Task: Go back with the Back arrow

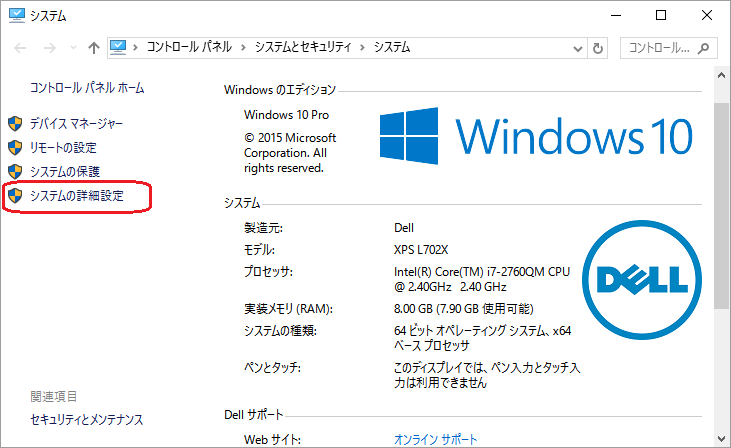Action: tap(20, 48)
